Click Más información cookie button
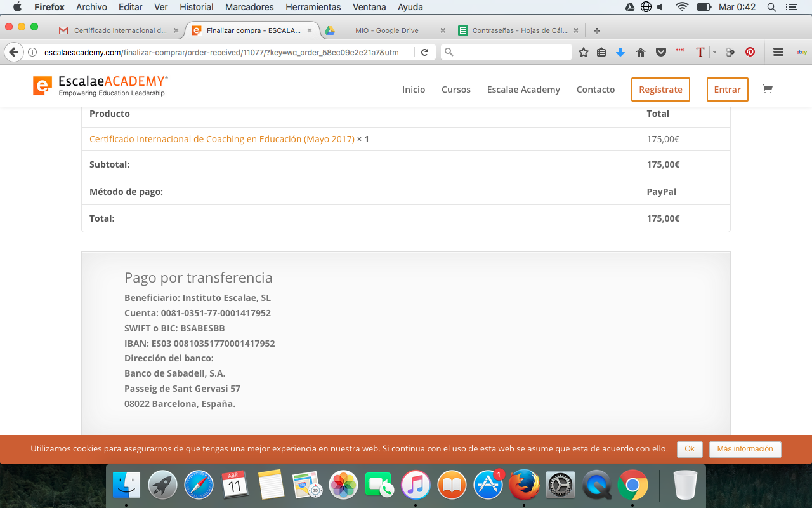Image resolution: width=812 pixels, height=508 pixels. pos(745,449)
